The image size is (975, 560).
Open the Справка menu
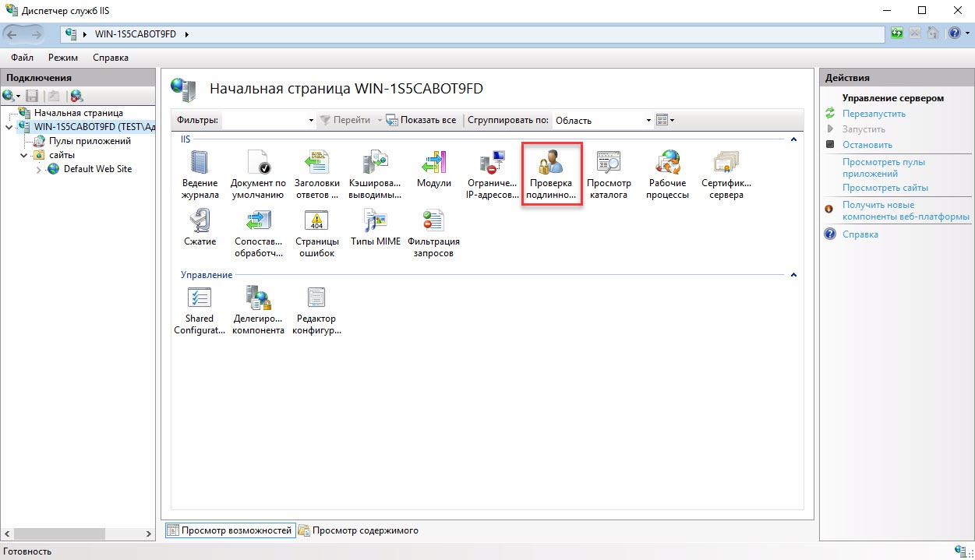(111, 58)
